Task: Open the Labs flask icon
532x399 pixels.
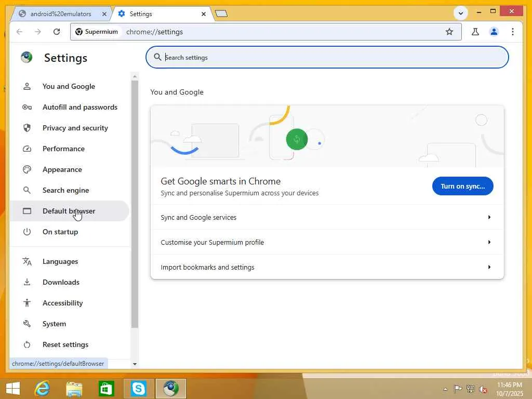Action: 475,32
